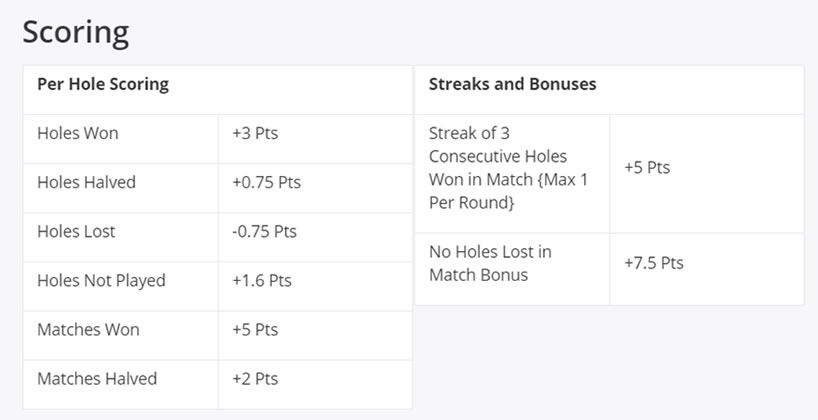Click the Holes Halved label
Screen dimensions: 818x420
87,182
